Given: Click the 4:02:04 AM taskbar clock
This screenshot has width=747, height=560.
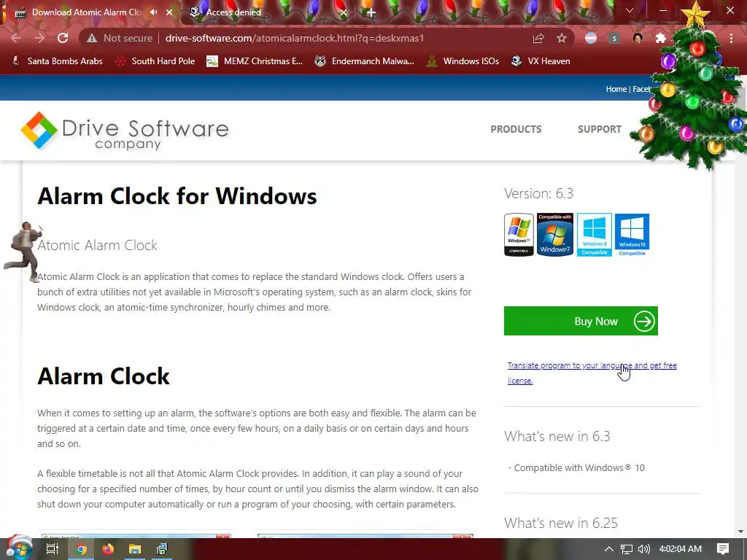Looking at the screenshot, I should pyautogui.click(x=681, y=549).
